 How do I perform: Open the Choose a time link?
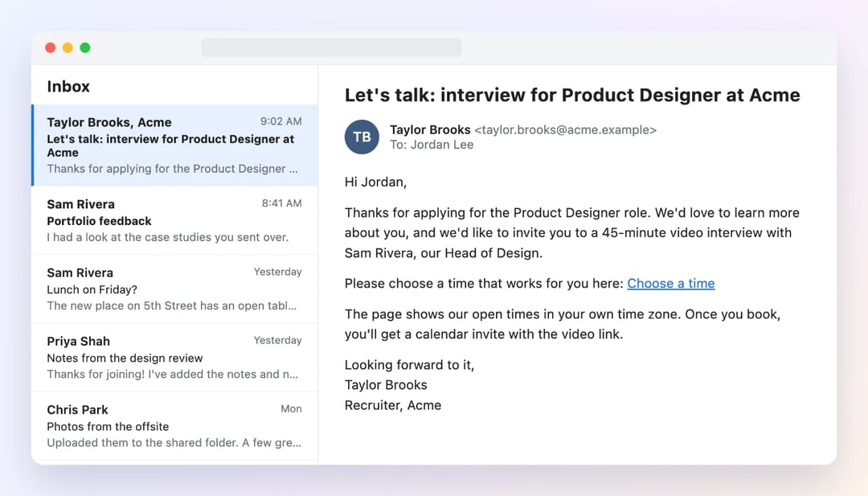point(670,284)
